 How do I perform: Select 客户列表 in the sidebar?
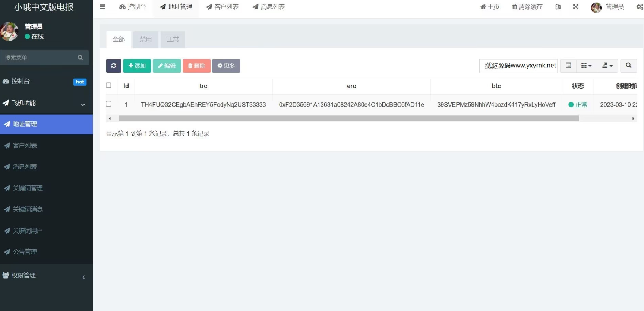[46, 146]
